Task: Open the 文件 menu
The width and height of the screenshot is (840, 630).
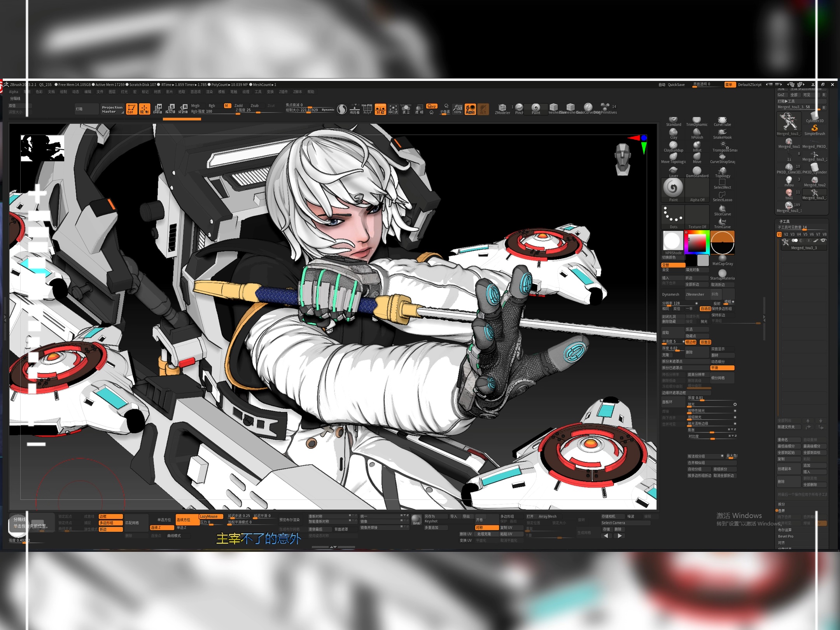Action: [x=100, y=92]
